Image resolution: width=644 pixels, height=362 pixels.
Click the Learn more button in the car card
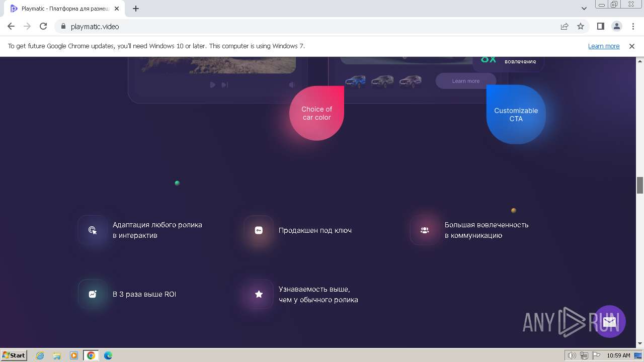(x=466, y=81)
